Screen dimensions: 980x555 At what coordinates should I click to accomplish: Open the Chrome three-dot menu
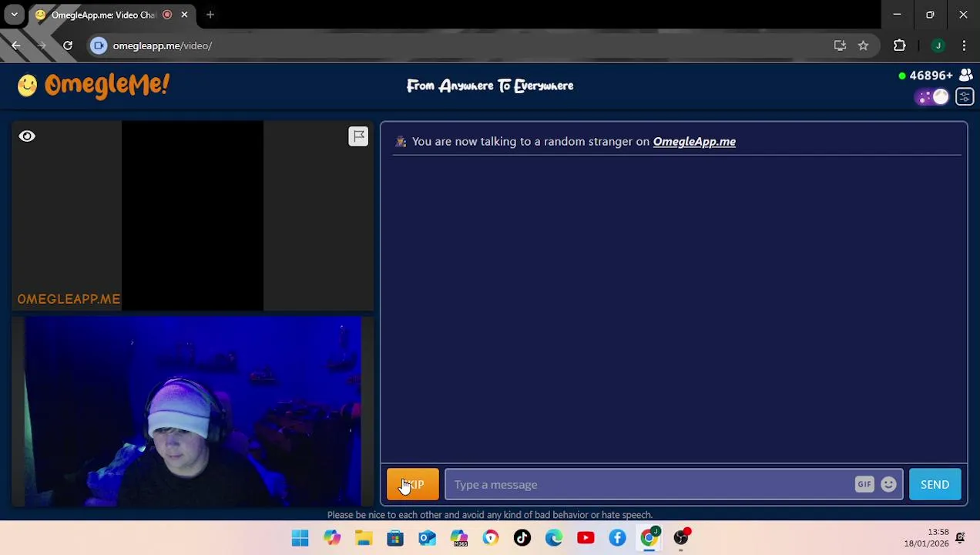click(x=964, y=45)
